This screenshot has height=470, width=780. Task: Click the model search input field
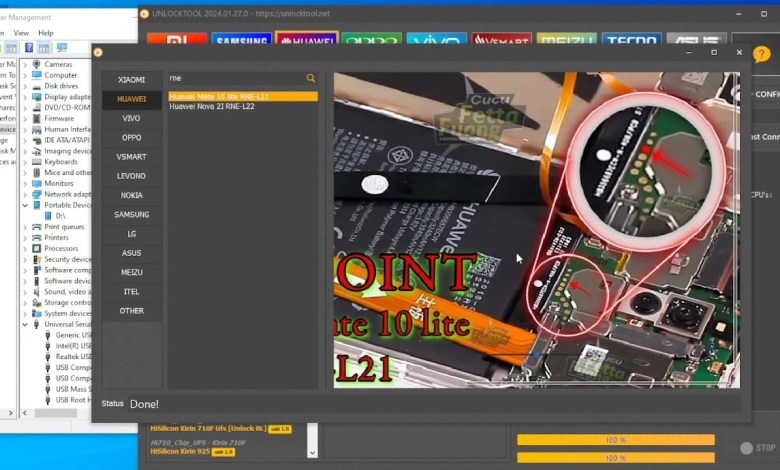[235, 78]
